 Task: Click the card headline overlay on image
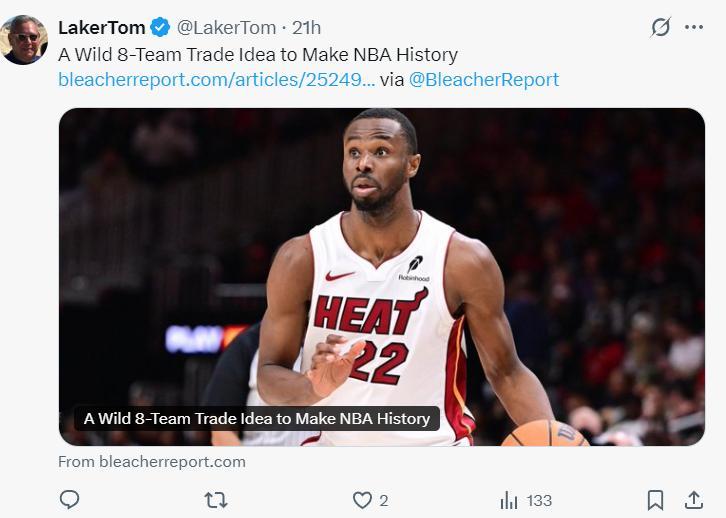(256, 418)
